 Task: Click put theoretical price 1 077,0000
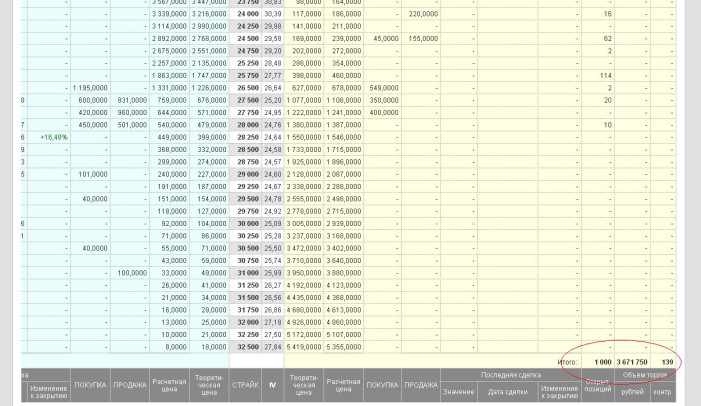click(x=304, y=100)
